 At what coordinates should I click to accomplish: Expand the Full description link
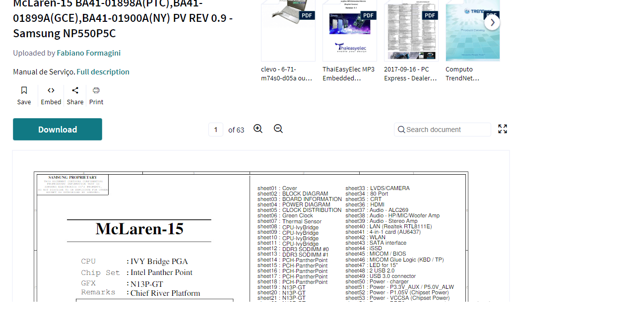103,71
